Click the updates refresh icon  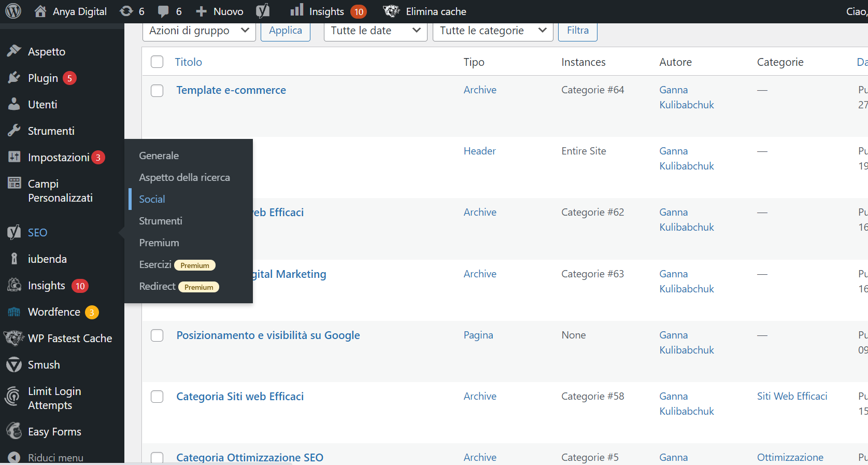126,11
